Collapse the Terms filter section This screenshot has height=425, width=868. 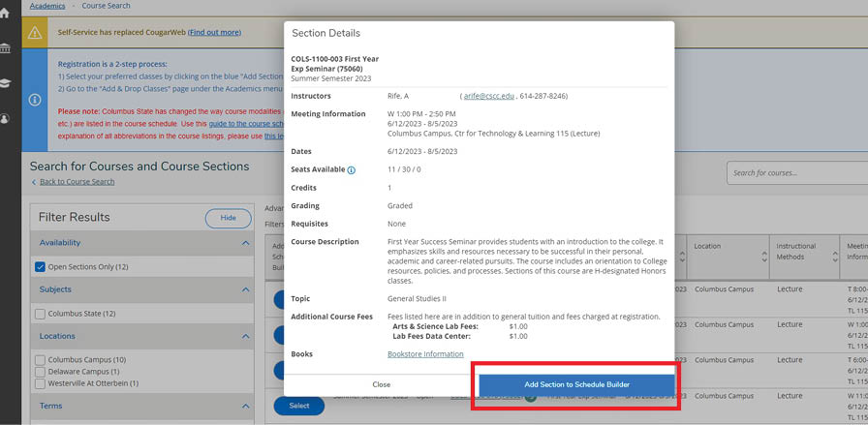tap(244, 407)
